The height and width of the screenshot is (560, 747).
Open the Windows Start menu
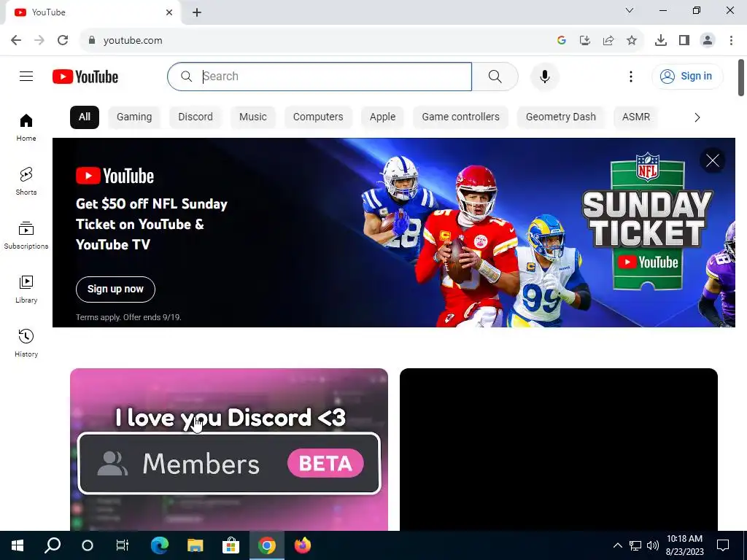(x=18, y=545)
